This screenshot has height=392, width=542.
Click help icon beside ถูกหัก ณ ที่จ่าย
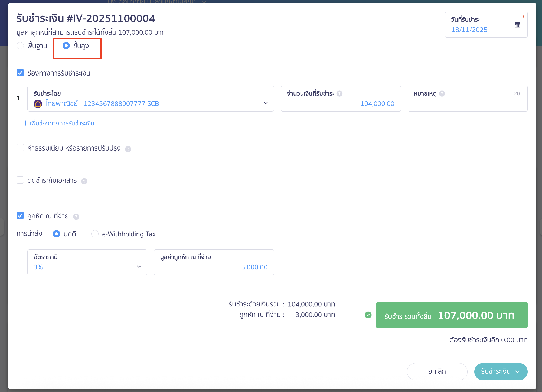76,217
